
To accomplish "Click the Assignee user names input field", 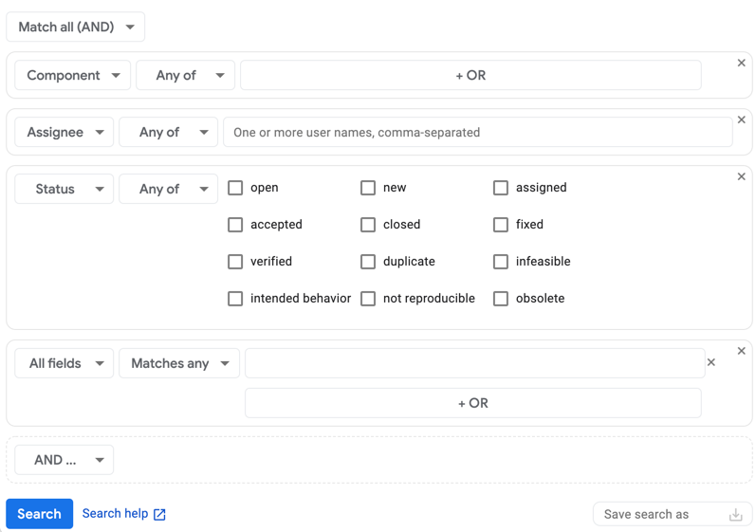I will pyautogui.click(x=477, y=132).
